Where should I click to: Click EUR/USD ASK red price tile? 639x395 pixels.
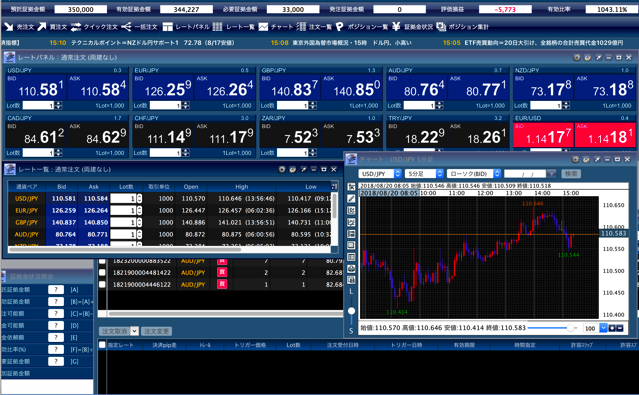pos(605,135)
